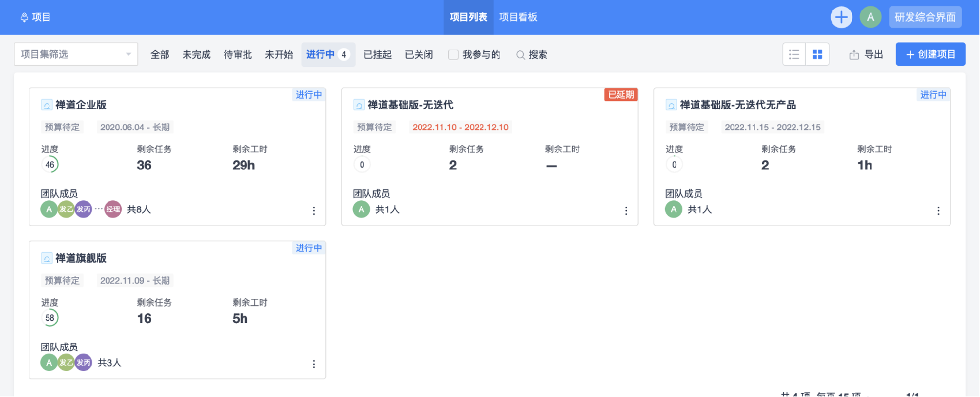Click the 导出 button
Screen dimensions: 980x397
[x=866, y=55]
